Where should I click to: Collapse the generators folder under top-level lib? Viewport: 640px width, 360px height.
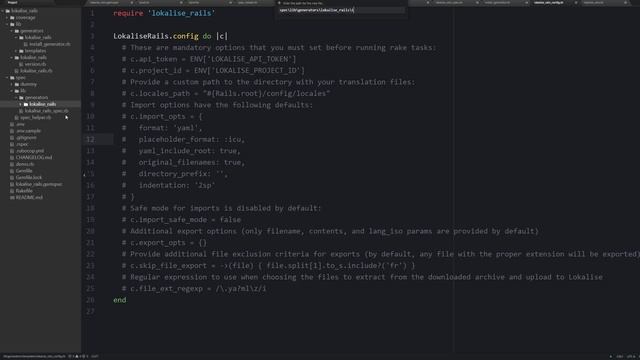pos(12,31)
